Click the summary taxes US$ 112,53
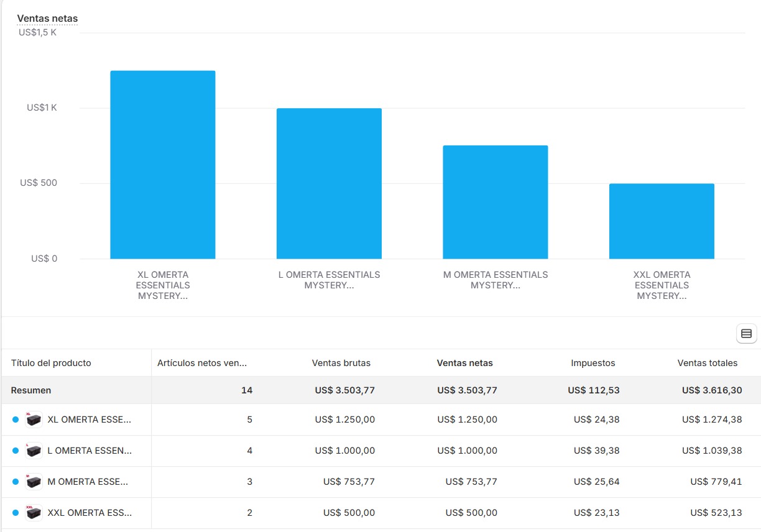Viewport: 761px width, 532px height. click(594, 390)
